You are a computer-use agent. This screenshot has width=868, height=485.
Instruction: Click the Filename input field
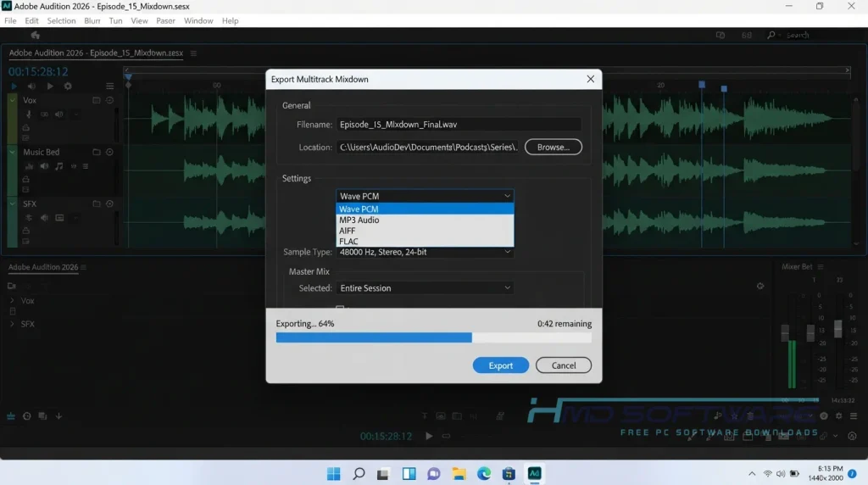click(459, 125)
